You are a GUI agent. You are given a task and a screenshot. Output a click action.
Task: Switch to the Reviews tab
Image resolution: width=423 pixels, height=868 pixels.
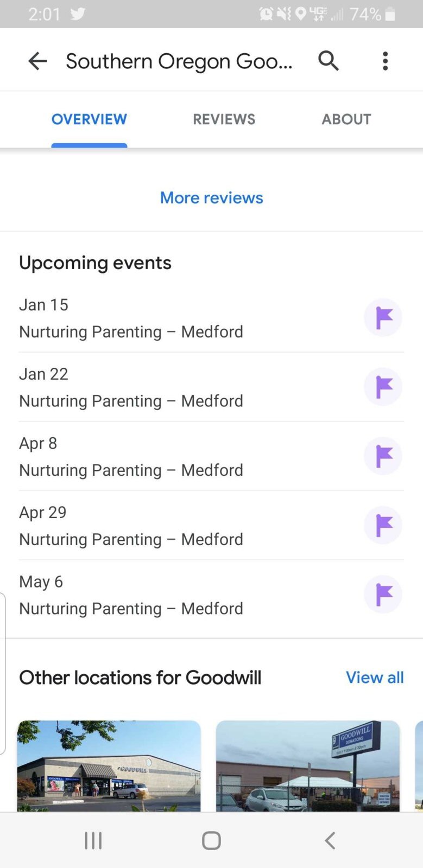224,119
